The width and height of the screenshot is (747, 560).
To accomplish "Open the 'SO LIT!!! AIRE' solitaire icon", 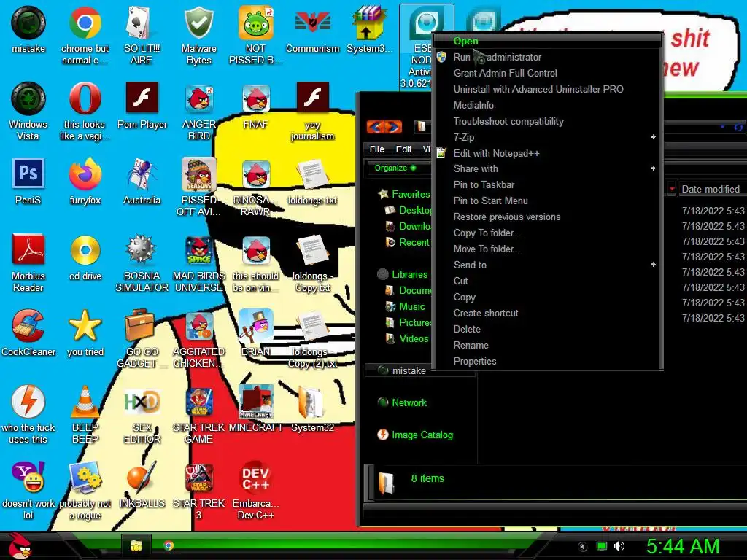I will pos(142,35).
